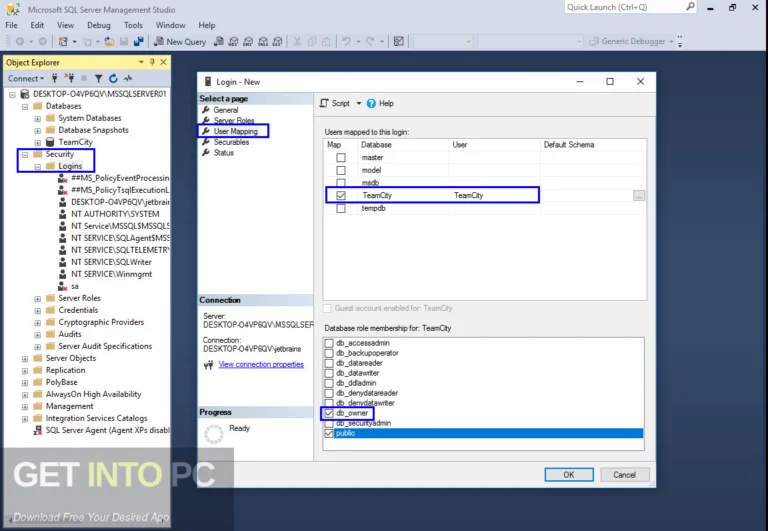This screenshot has width=768, height=531.
Task: Check the model database map checkbox
Action: (341, 170)
